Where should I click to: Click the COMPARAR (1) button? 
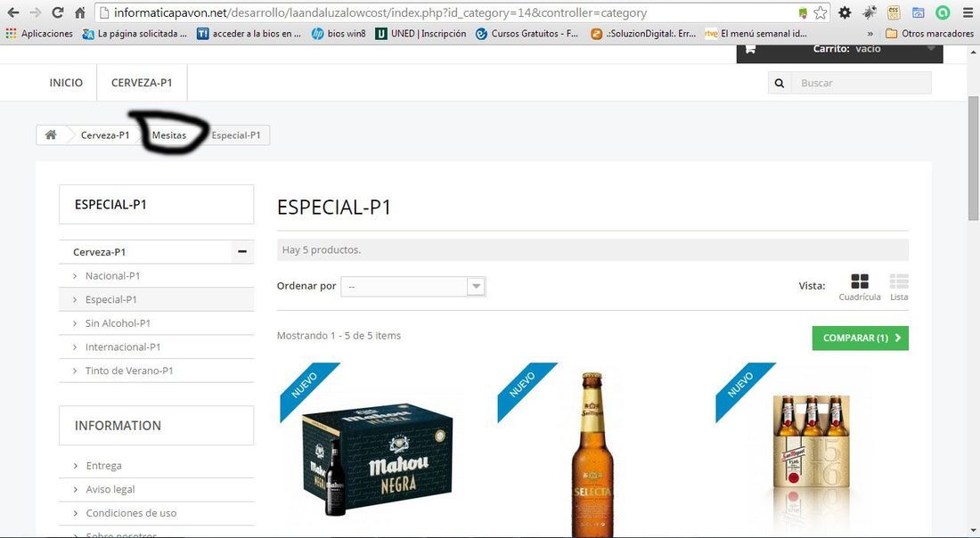(x=861, y=338)
